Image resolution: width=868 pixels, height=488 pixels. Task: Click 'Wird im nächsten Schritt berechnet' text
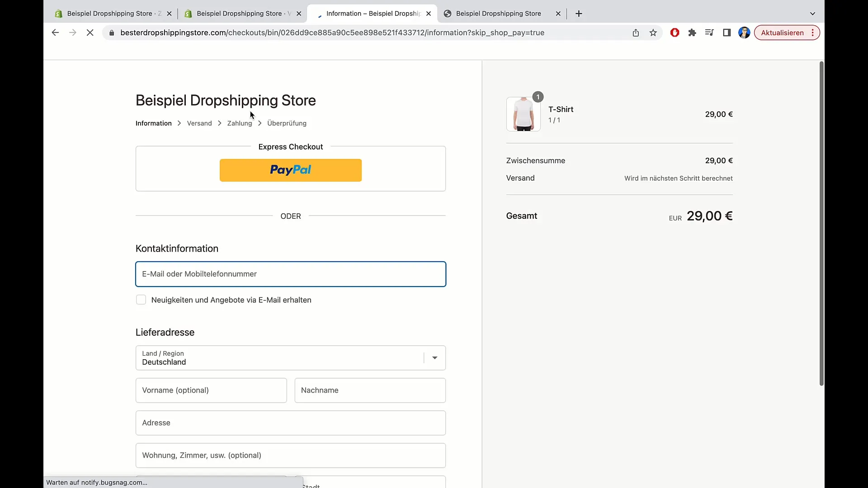coord(679,178)
